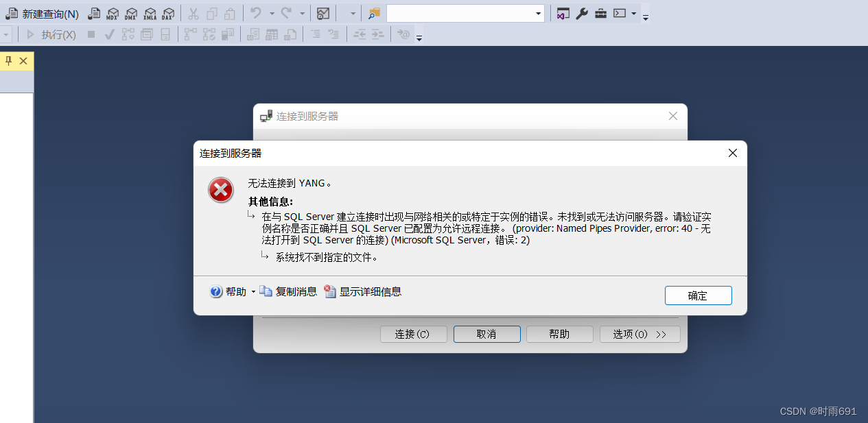Image resolution: width=868 pixels, height=423 pixels.
Task: Create a DMX query
Action: coord(130,14)
